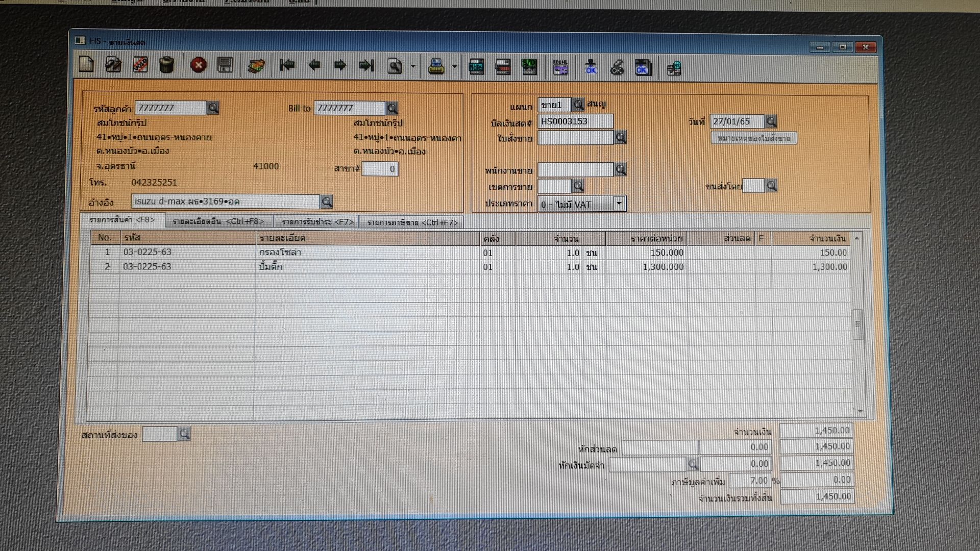This screenshot has width=980, height=551.
Task: Expand the price type VAT dropdown
Action: tap(619, 204)
